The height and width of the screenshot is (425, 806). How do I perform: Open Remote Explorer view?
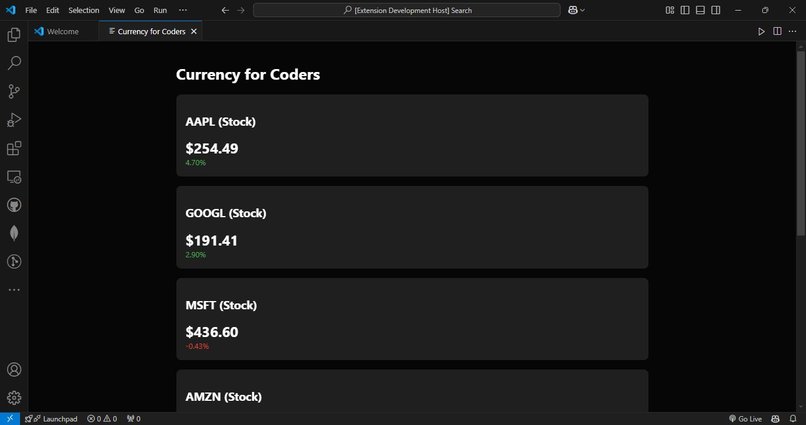(x=14, y=177)
